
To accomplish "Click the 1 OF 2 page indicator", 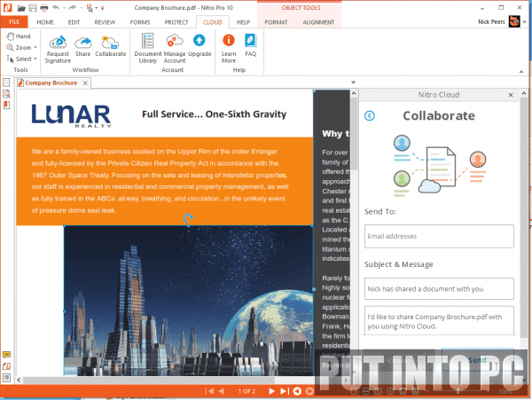I will tap(246, 391).
